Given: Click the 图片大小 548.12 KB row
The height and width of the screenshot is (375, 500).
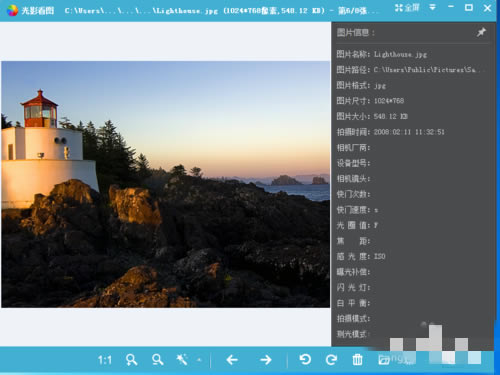Looking at the screenshot, I should [372, 116].
